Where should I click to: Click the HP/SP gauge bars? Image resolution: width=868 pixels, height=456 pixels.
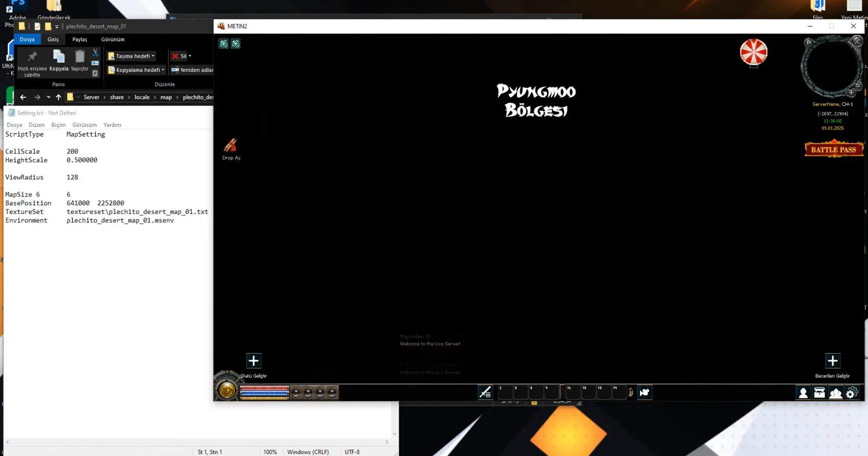(264, 392)
